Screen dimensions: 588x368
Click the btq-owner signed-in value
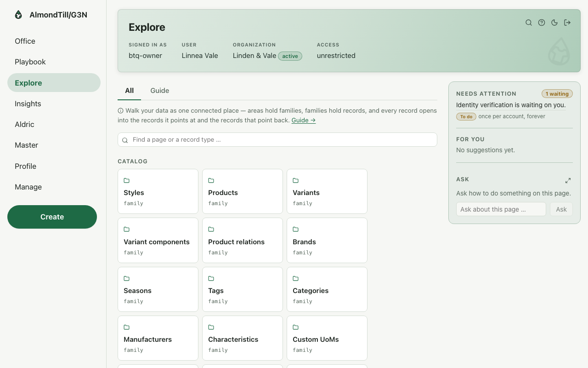click(145, 56)
